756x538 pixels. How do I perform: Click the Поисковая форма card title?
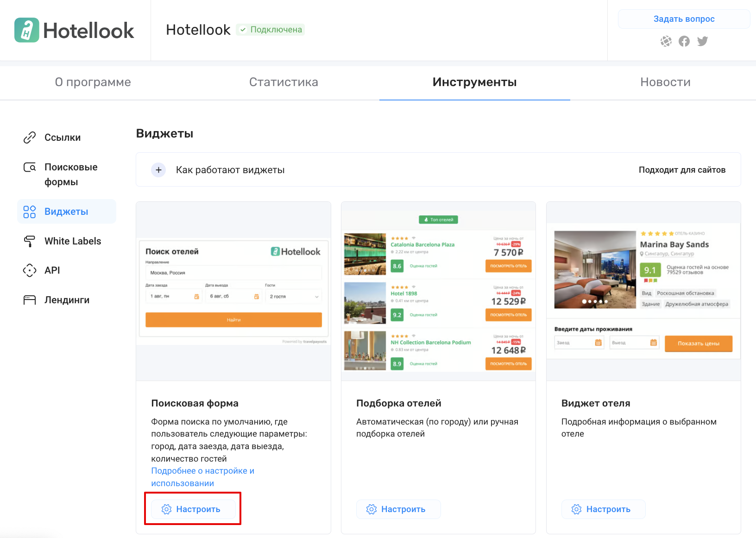[x=195, y=403]
